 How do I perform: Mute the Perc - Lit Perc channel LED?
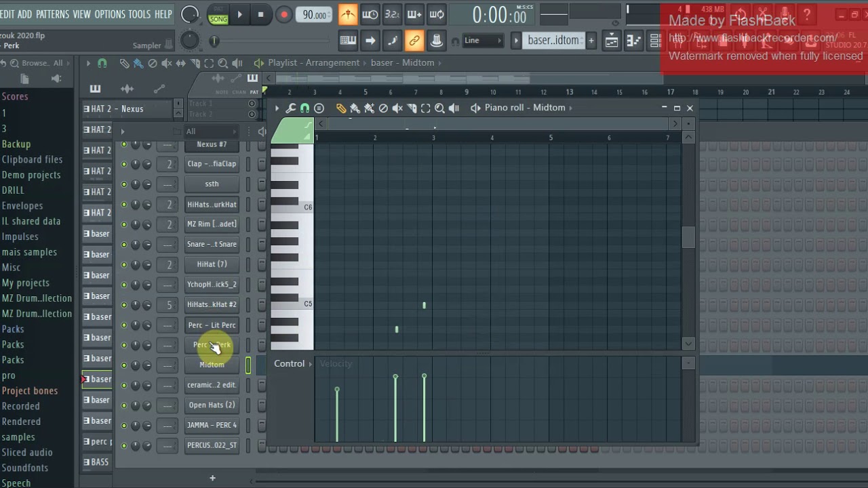123,325
